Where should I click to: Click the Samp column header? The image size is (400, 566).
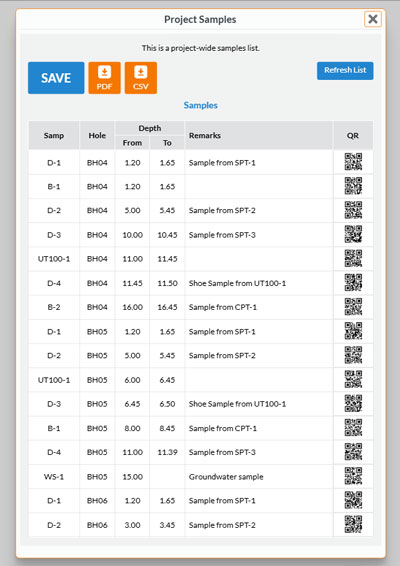pyautogui.click(x=54, y=135)
